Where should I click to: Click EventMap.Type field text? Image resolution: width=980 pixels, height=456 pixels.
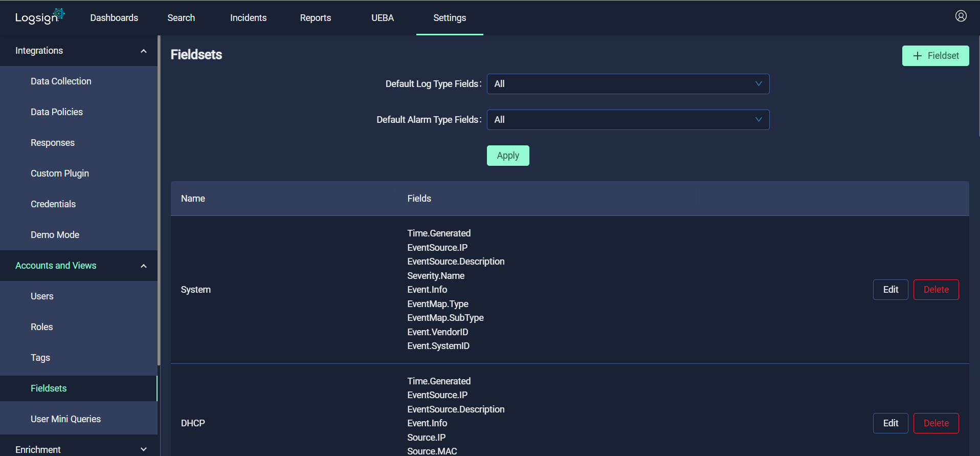click(x=437, y=304)
